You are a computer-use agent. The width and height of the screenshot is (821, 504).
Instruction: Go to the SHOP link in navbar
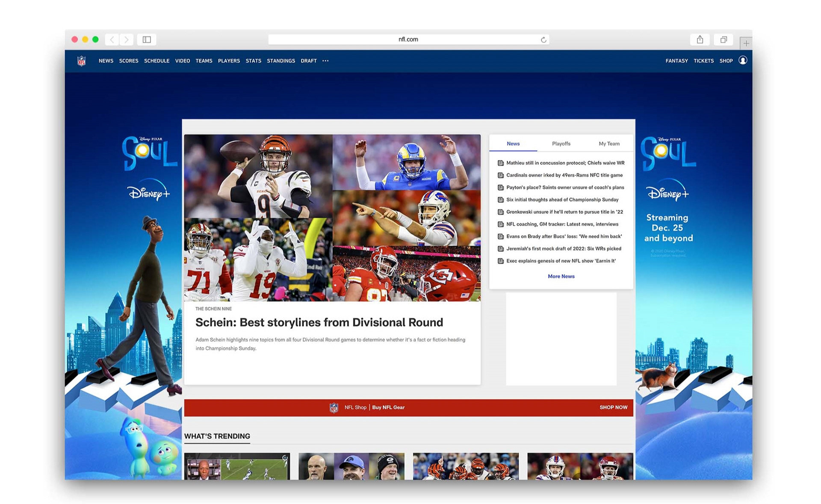(726, 61)
